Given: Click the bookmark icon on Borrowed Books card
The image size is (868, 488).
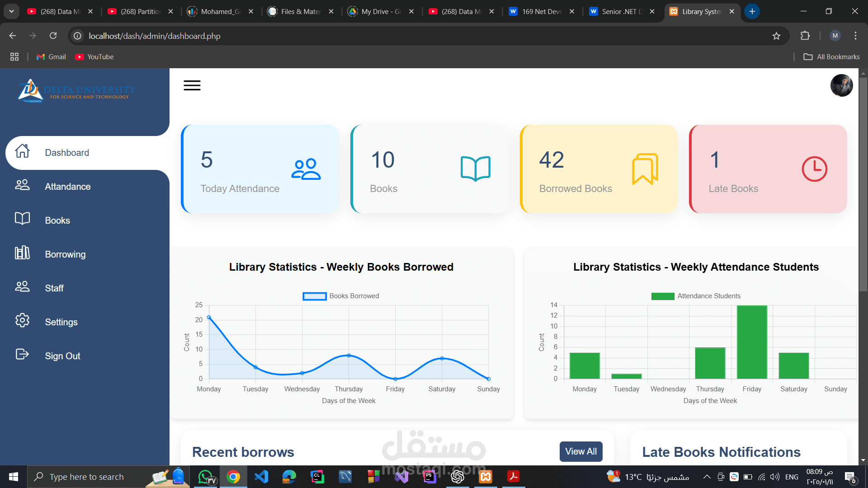Looking at the screenshot, I should click(645, 169).
